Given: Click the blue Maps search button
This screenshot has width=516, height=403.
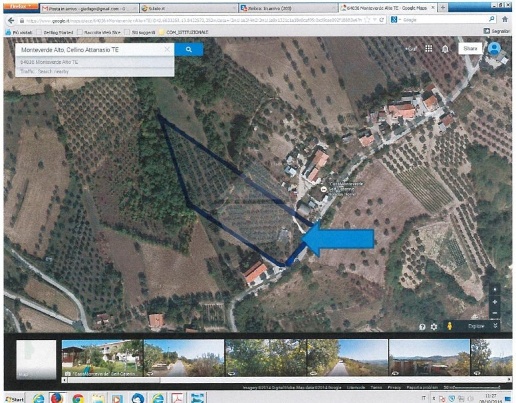Looking at the screenshot, I should [x=189, y=50].
